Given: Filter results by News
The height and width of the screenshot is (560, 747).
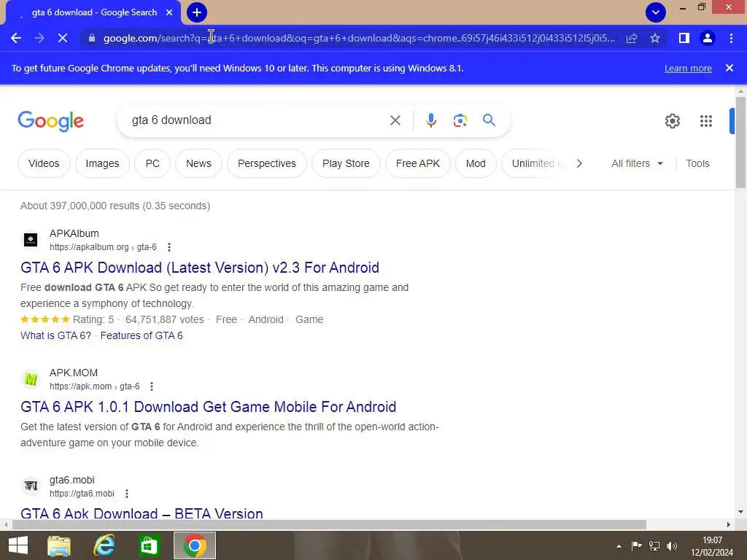Looking at the screenshot, I should (x=198, y=163).
